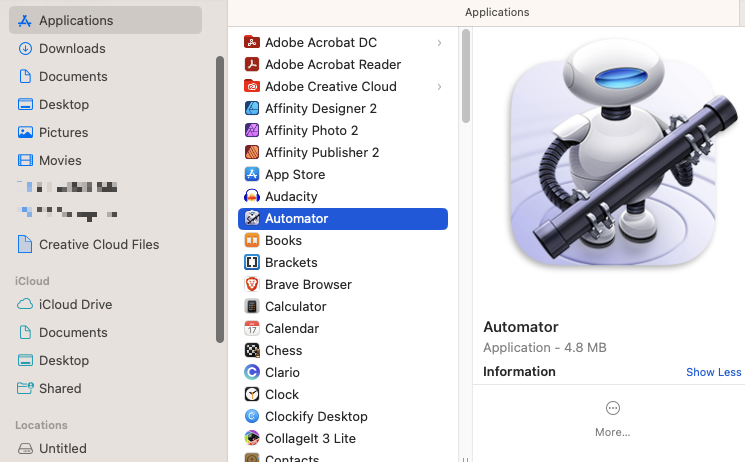745x462 pixels.
Task: Click the Applications window title
Action: (497, 12)
